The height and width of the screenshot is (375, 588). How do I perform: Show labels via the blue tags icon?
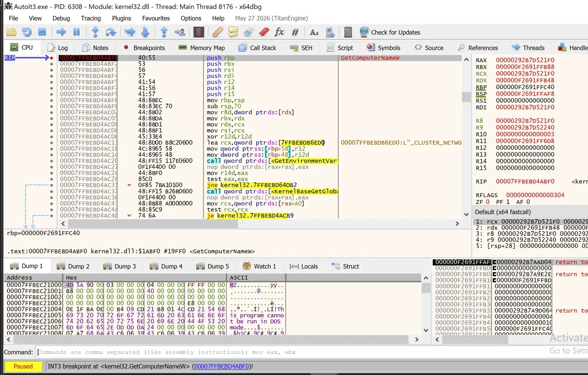pyautogui.click(x=249, y=32)
